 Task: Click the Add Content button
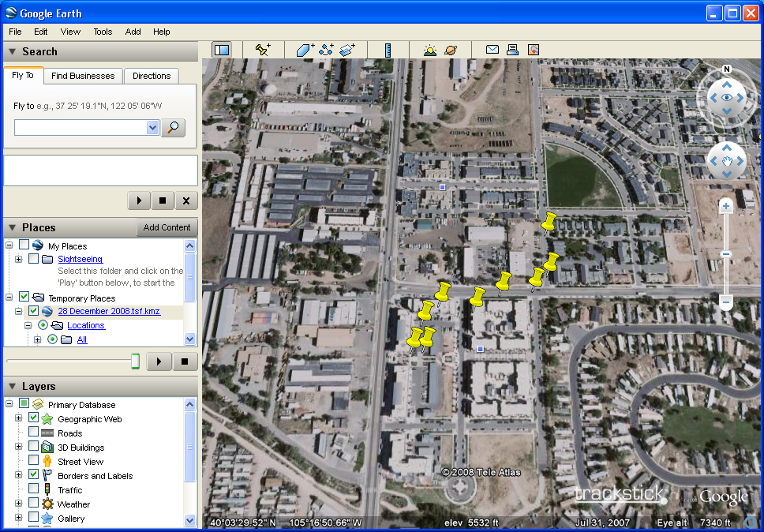click(x=167, y=227)
